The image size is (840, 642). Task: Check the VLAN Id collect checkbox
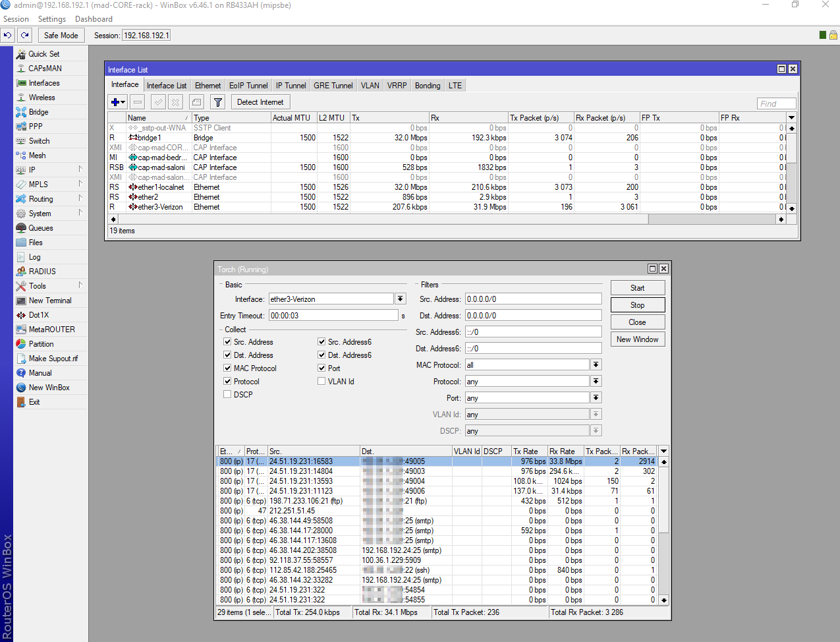coord(322,382)
